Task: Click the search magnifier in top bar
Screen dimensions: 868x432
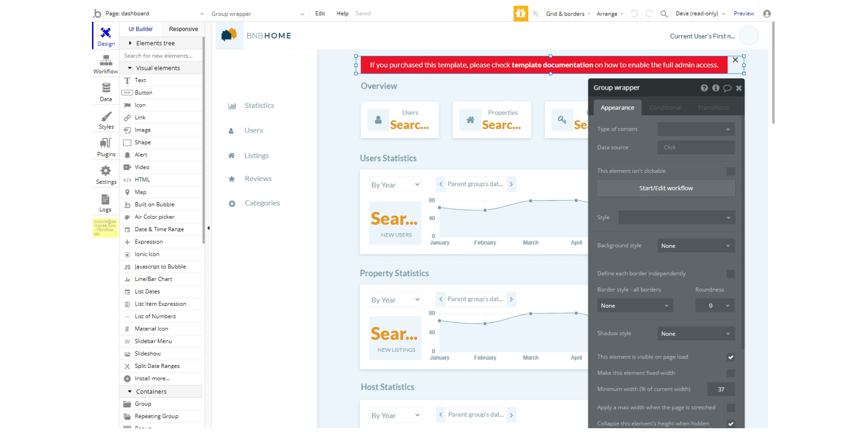Action: (x=664, y=14)
